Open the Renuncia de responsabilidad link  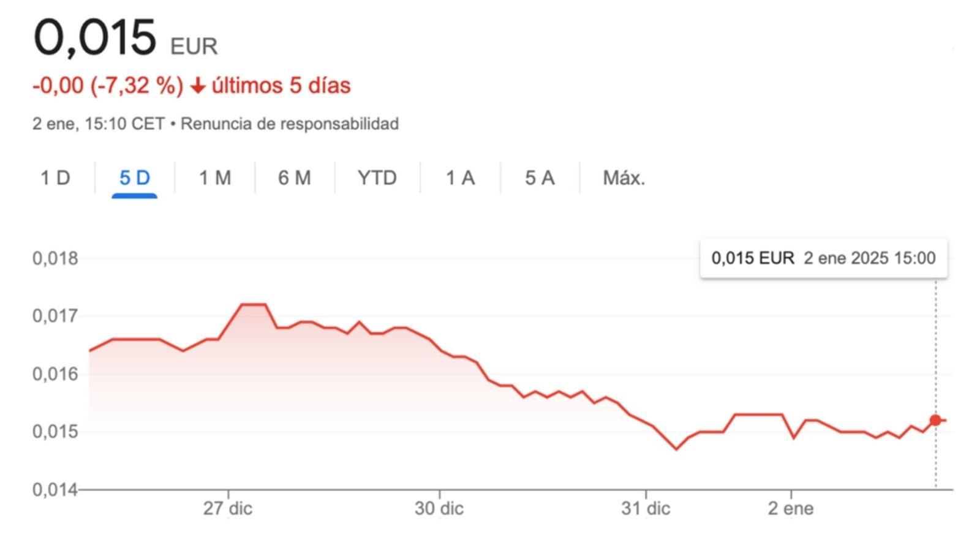click(290, 124)
